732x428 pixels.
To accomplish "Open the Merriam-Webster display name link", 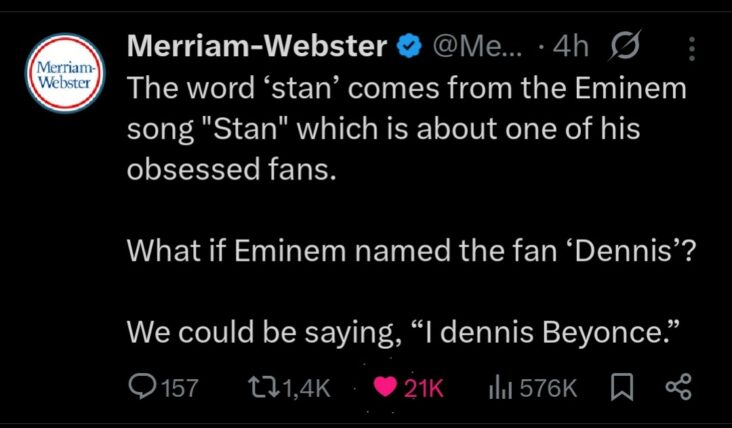I will point(258,46).
